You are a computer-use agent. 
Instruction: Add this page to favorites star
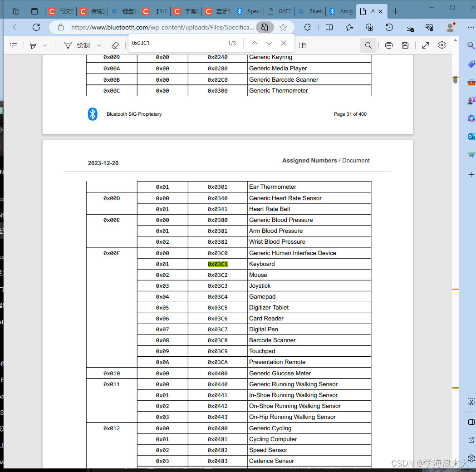pyautogui.click(x=283, y=27)
